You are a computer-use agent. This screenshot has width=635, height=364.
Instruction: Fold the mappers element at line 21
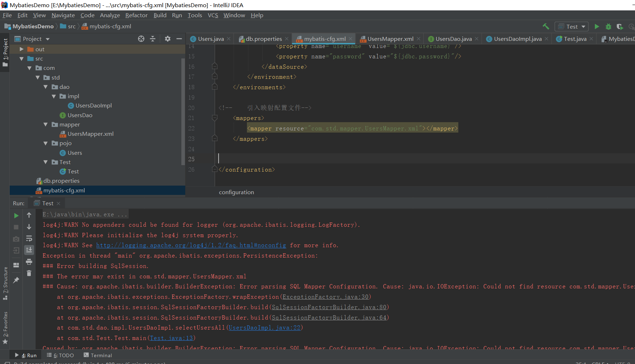[215, 118]
